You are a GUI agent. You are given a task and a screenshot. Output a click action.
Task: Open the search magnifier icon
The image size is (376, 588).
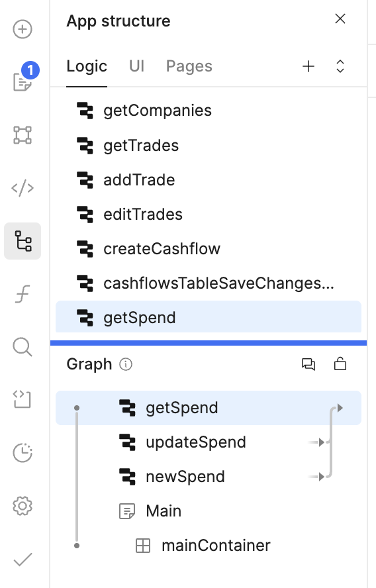[23, 347]
